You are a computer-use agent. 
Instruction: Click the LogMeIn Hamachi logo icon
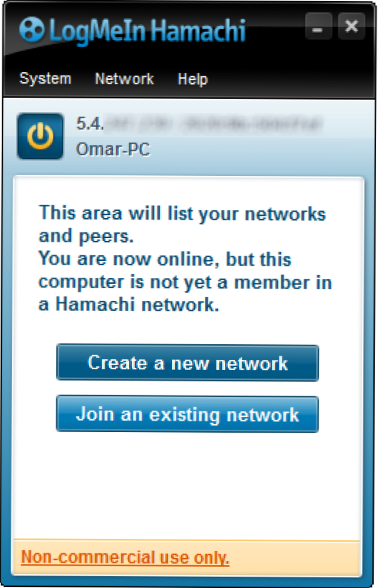point(32,29)
